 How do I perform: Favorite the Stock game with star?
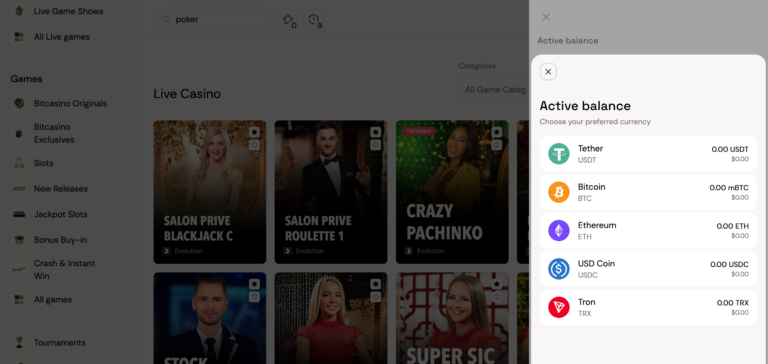[x=254, y=284]
